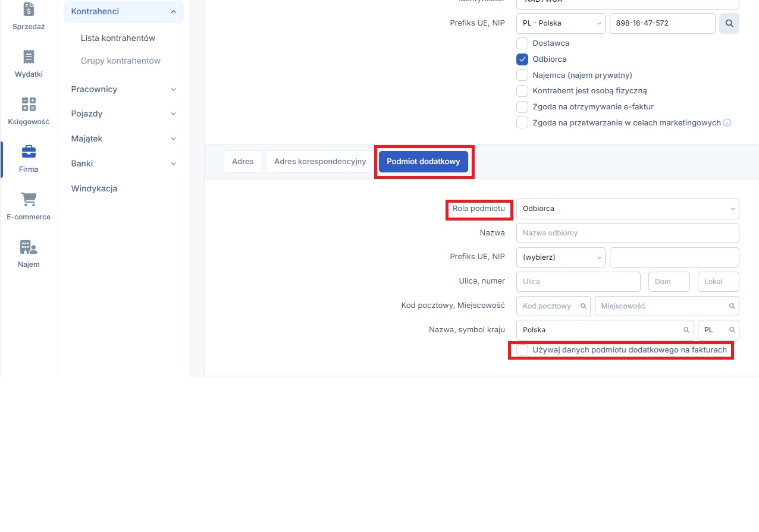Uncheck the Odbiorca checkbox
759x532 pixels.
[522, 59]
